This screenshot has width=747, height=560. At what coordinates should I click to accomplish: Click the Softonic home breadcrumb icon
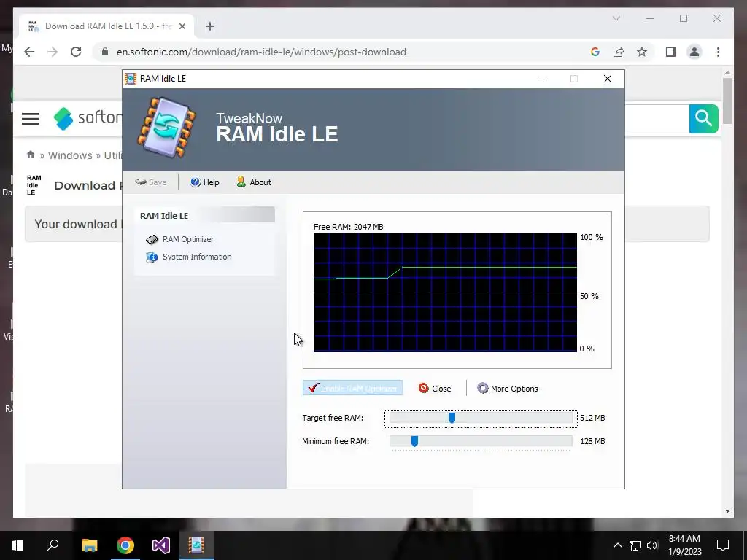point(31,155)
